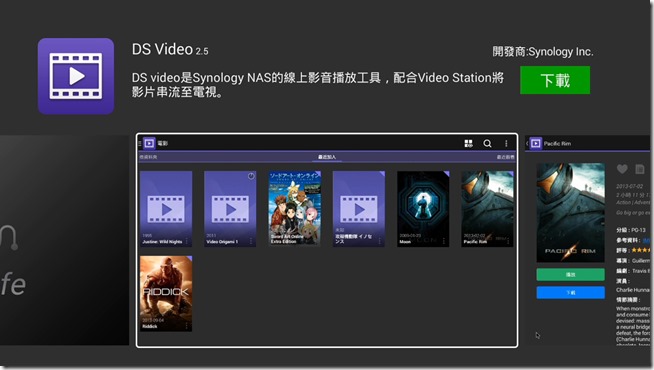Open the Pacific Rim poster in grid
654x370 pixels.
coord(487,209)
